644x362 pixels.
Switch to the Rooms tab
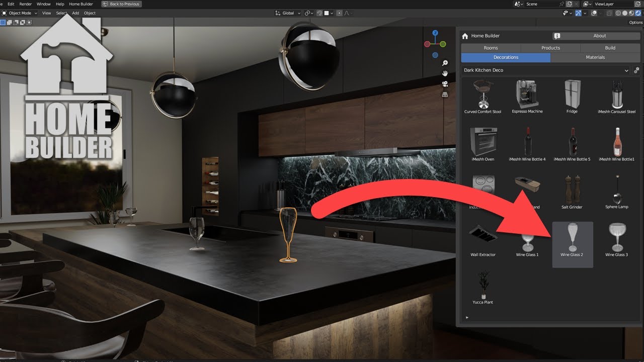(491, 48)
